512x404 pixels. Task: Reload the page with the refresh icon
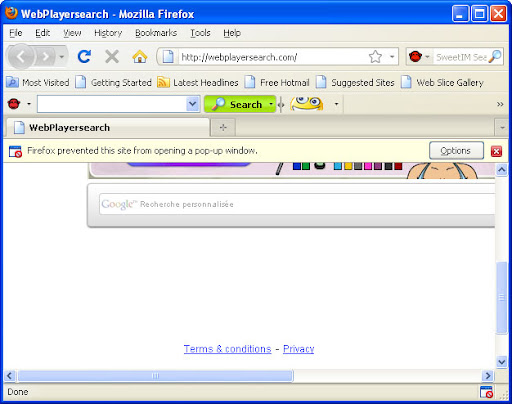[x=84, y=57]
